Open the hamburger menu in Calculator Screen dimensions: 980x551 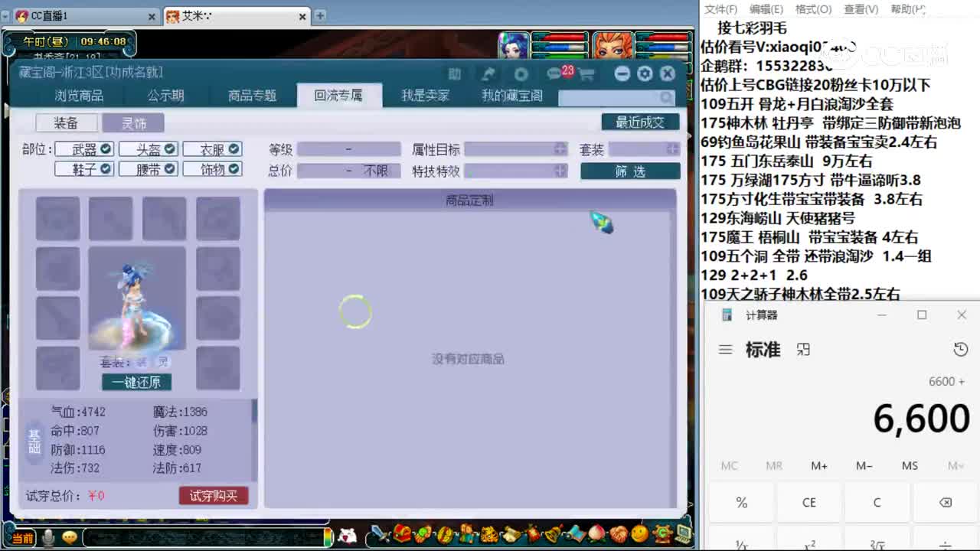tap(725, 350)
